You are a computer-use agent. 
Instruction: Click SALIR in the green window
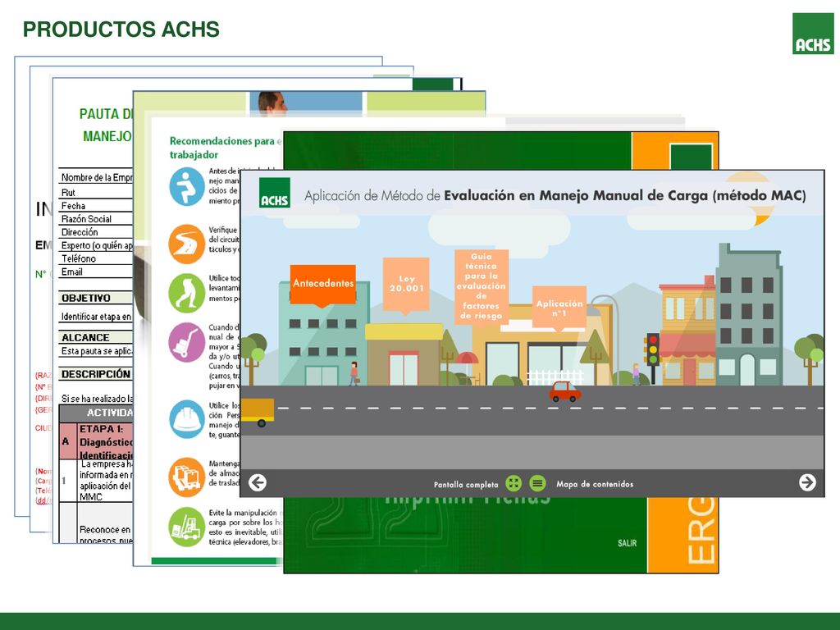pos(628,543)
